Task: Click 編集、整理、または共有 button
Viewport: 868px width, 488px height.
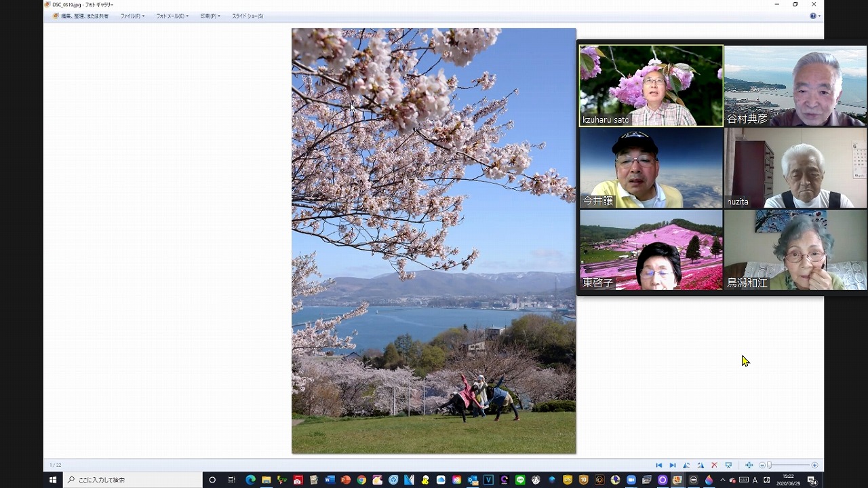Action: [x=81, y=16]
